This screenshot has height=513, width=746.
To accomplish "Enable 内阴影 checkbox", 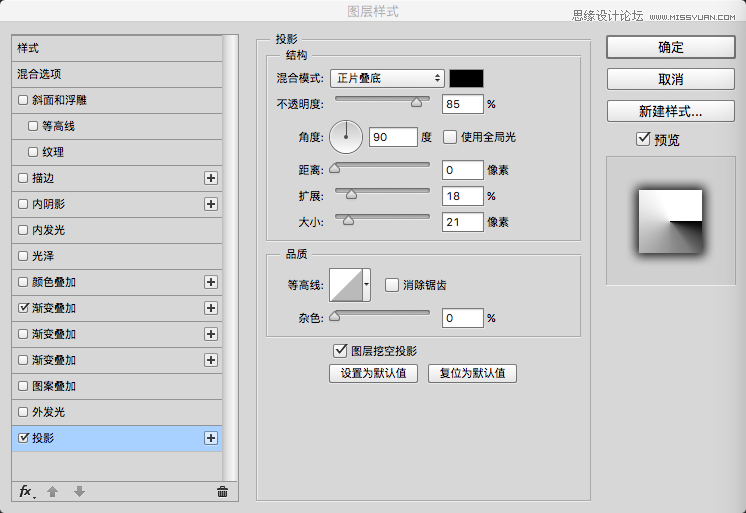I will click(23, 204).
